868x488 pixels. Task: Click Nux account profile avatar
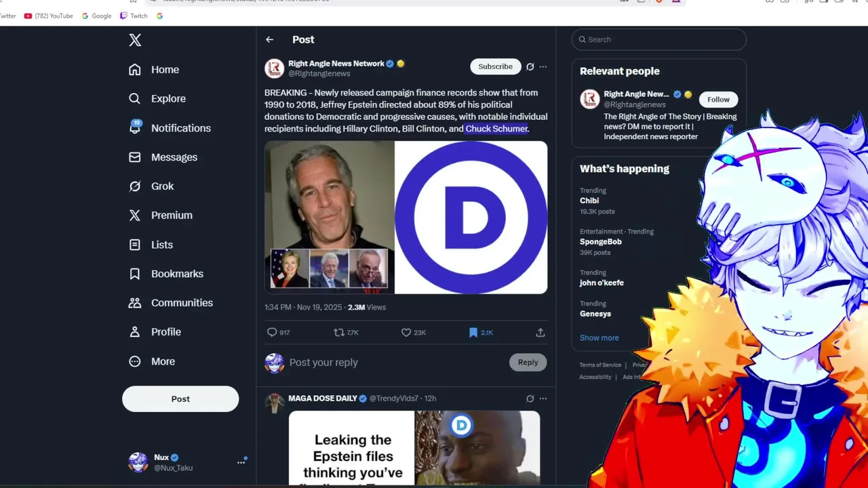[138, 462]
